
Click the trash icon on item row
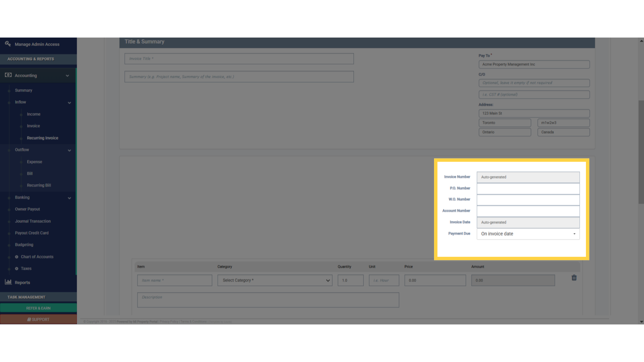click(574, 278)
